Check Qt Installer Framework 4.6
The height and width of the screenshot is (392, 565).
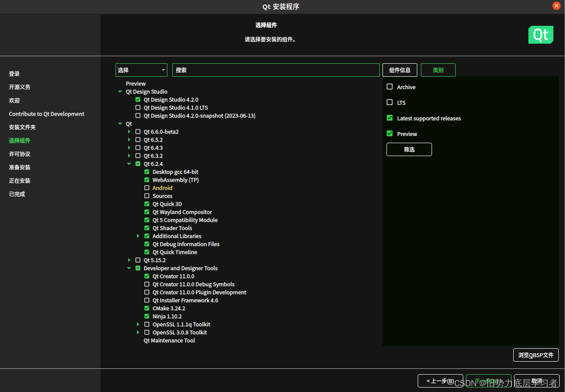coord(147,301)
